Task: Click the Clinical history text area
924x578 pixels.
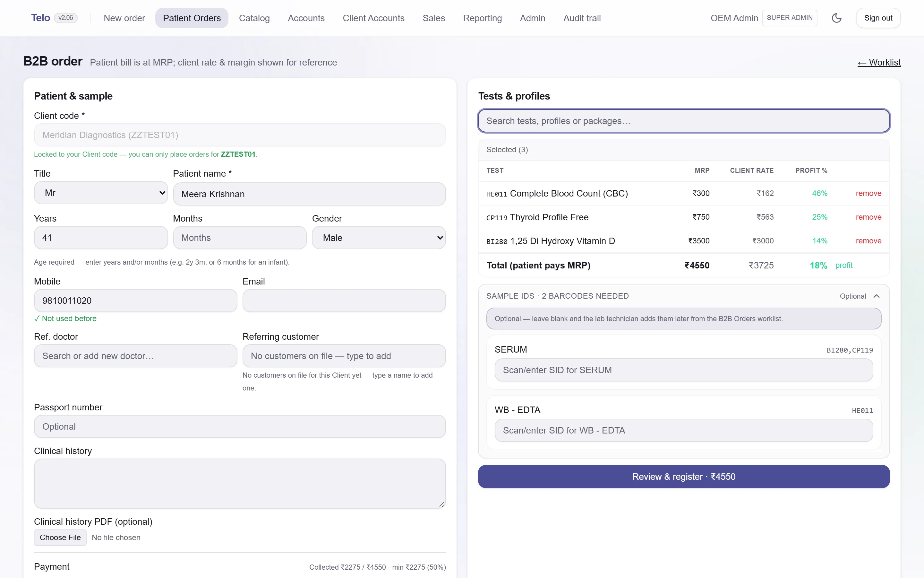Action: pos(240,484)
